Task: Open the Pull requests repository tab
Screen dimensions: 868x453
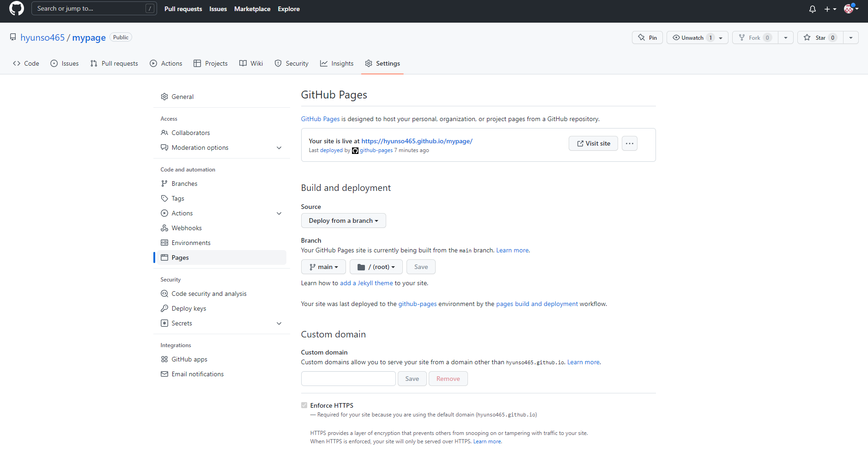Action: pyautogui.click(x=114, y=63)
